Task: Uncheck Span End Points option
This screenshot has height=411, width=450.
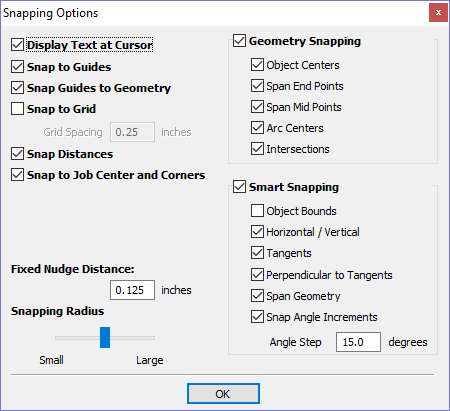Action: [x=257, y=86]
